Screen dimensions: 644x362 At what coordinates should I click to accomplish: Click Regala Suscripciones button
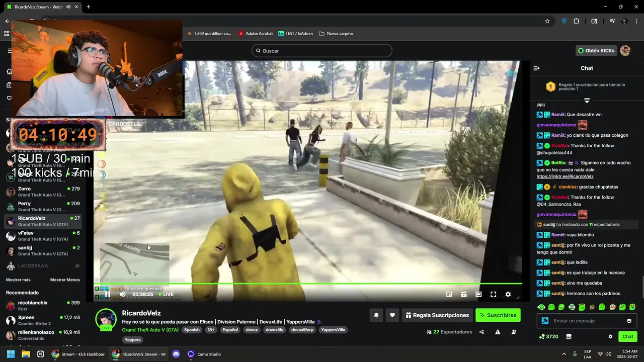tap(437, 315)
